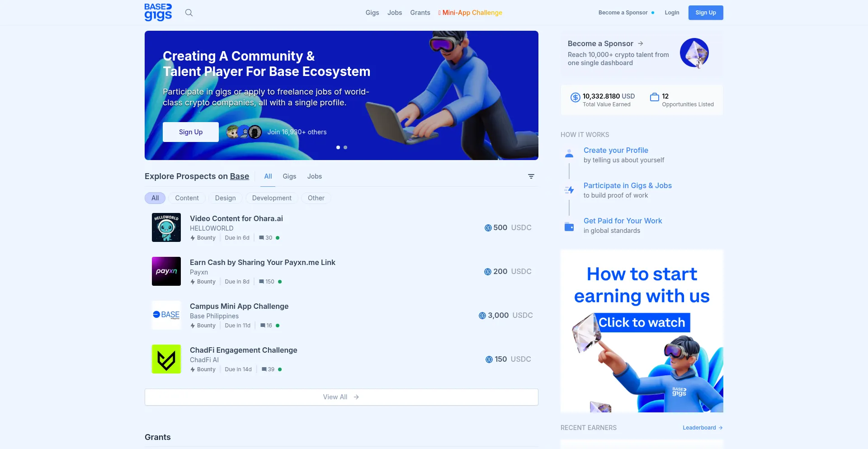Select the Development category chip
Screen dimensions: 868x449
tap(272, 198)
